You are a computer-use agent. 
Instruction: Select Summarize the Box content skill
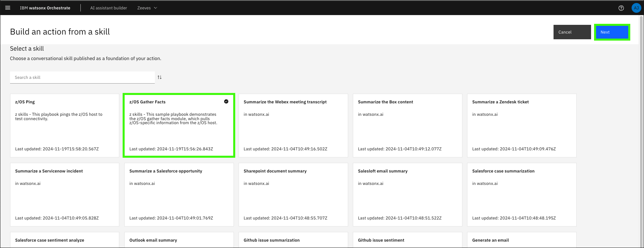tap(407, 125)
